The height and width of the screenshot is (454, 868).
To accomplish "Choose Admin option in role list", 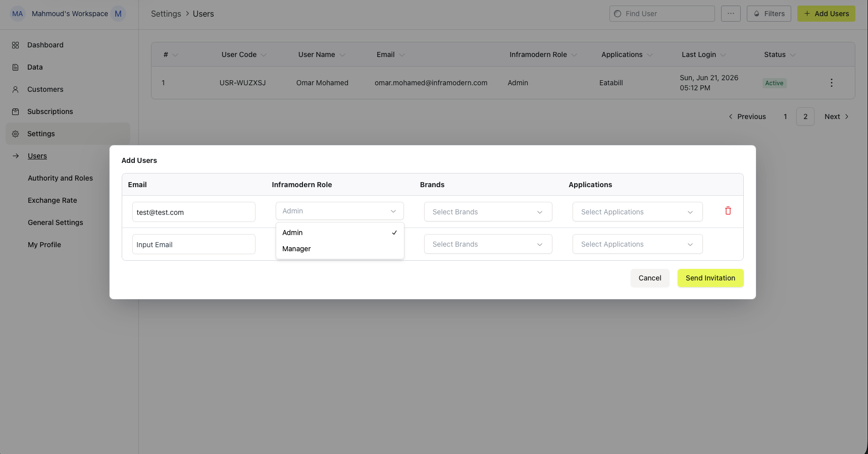I will click(x=340, y=233).
